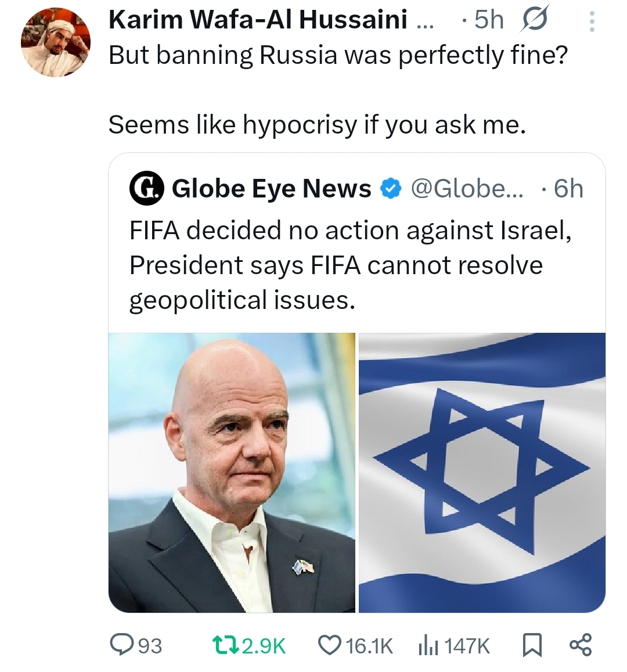Click the Grok slashed-circle icon

534,21
